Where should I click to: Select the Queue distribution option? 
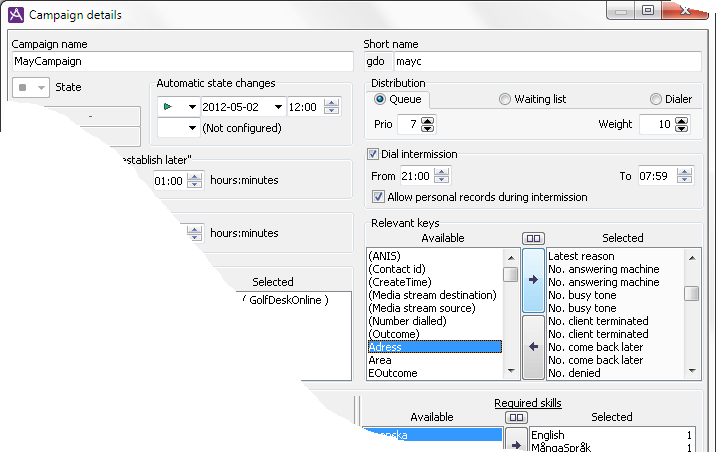[x=381, y=99]
